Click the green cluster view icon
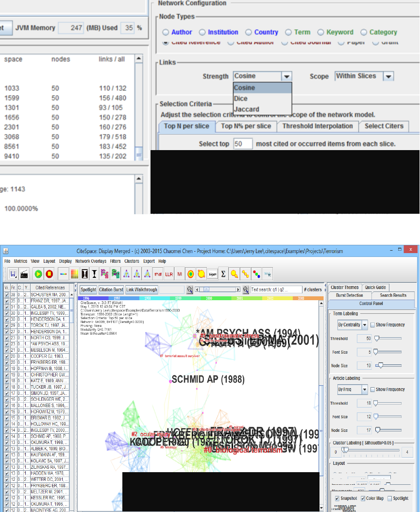The height and width of the screenshot is (512, 420). click(x=115, y=274)
